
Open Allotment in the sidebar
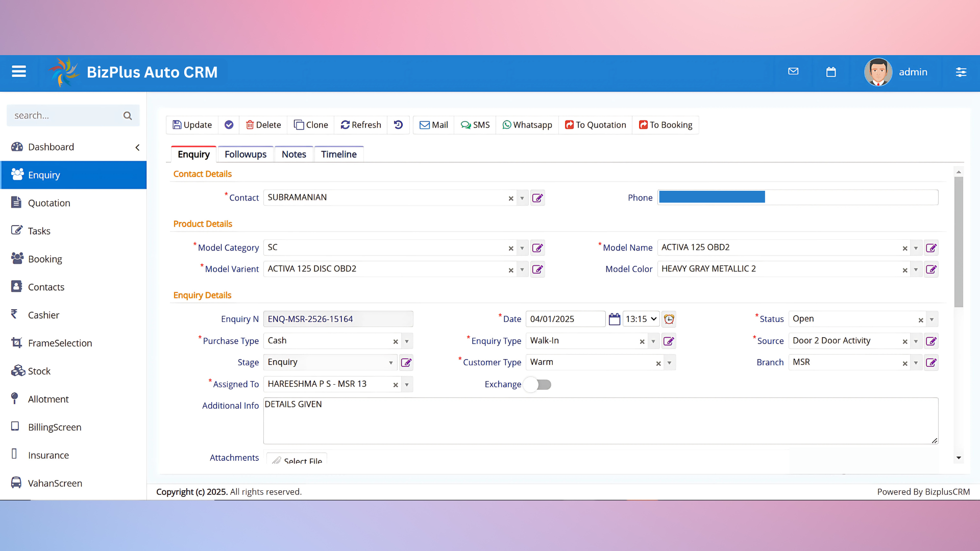pos(73,399)
